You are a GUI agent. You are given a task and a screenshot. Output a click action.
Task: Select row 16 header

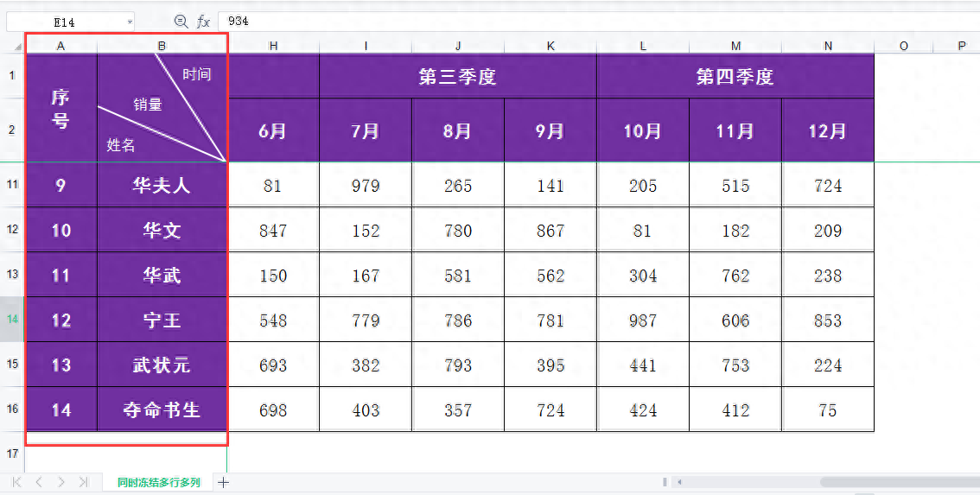pyautogui.click(x=12, y=409)
